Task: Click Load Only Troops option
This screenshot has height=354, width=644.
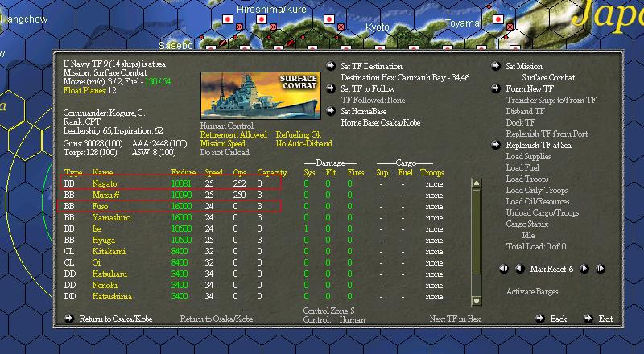Action: [x=537, y=190]
